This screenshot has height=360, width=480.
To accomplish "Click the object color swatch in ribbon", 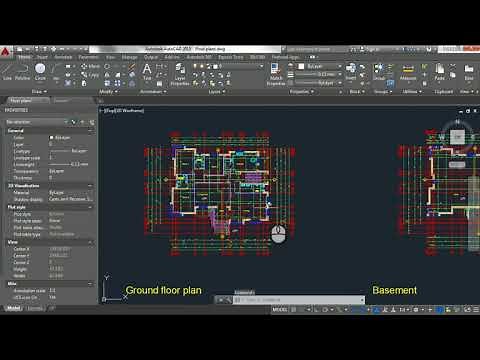I will (301, 66).
